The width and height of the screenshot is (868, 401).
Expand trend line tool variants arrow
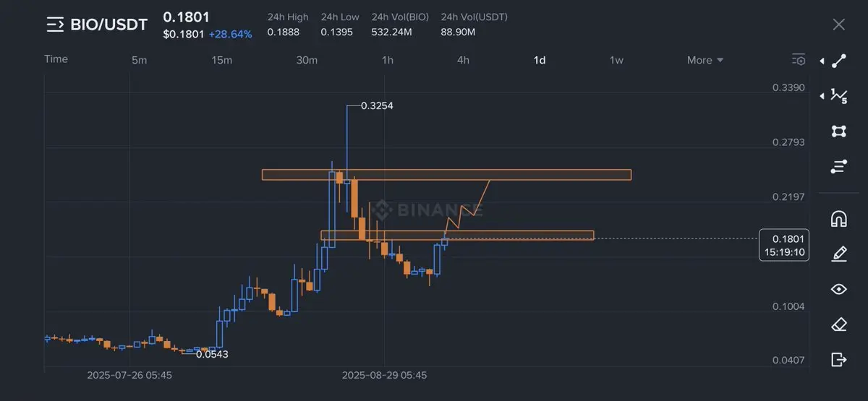pyautogui.click(x=822, y=61)
